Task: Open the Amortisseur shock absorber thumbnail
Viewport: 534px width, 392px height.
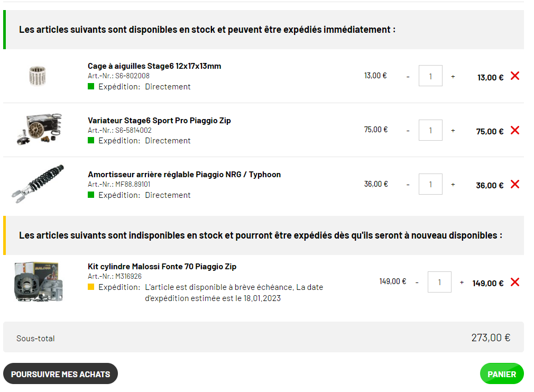Action: 38,184
